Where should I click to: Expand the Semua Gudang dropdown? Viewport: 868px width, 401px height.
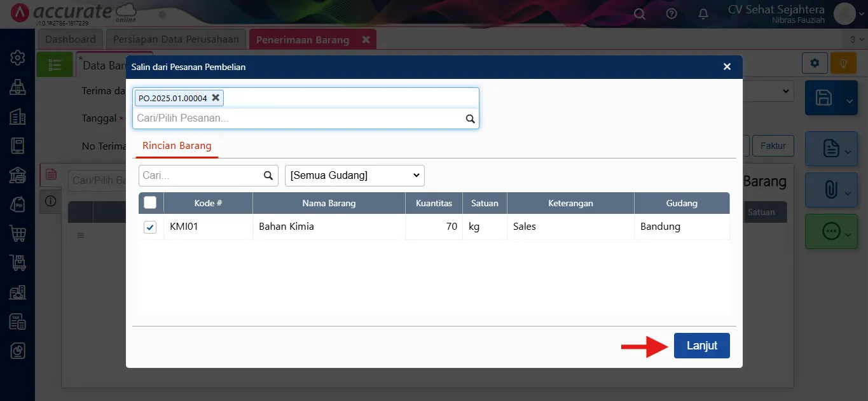click(355, 175)
